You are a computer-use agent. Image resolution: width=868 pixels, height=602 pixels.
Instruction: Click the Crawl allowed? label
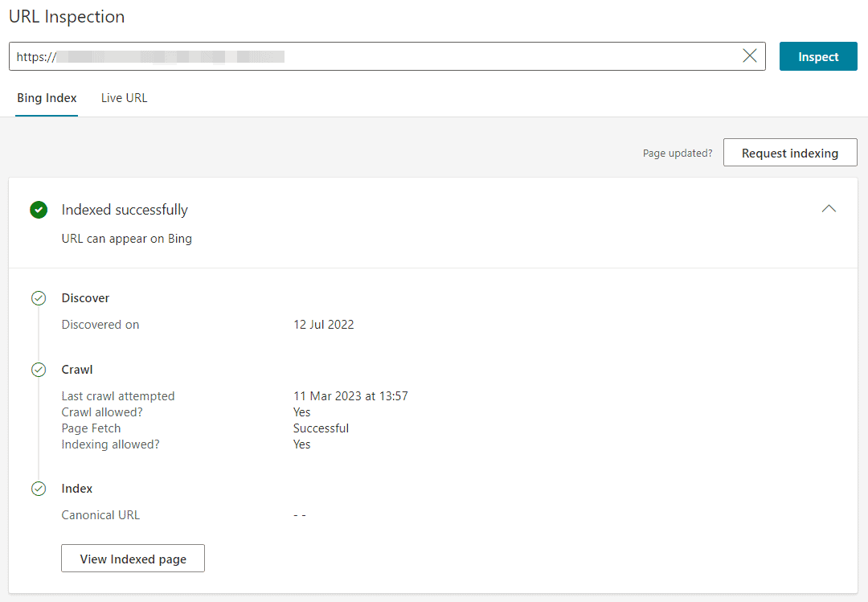(x=102, y=412)
